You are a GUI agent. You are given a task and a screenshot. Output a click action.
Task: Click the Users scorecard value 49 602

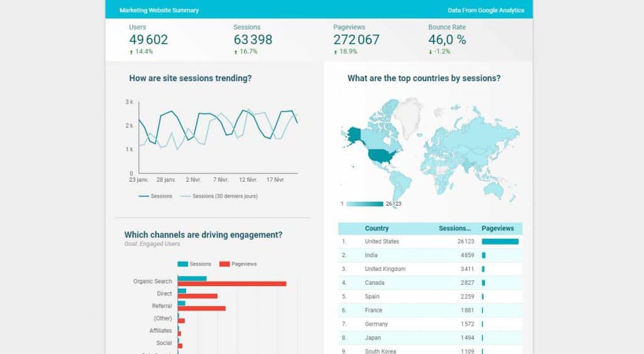click(148, 40)
